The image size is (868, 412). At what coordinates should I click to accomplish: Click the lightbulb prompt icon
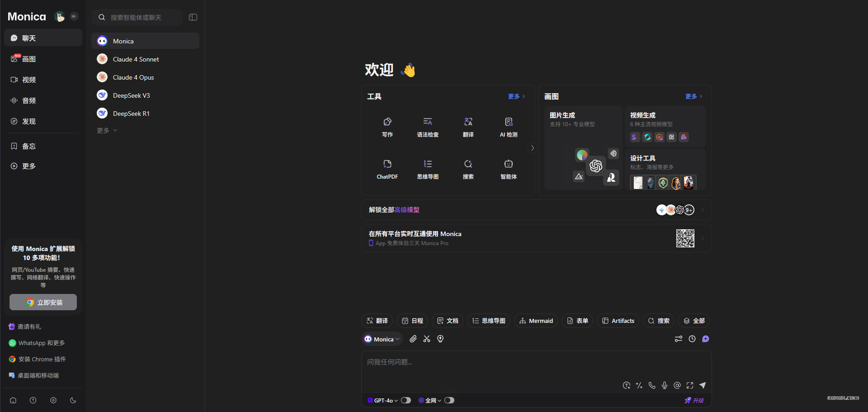pyautogui.click(x=440, y=339)
